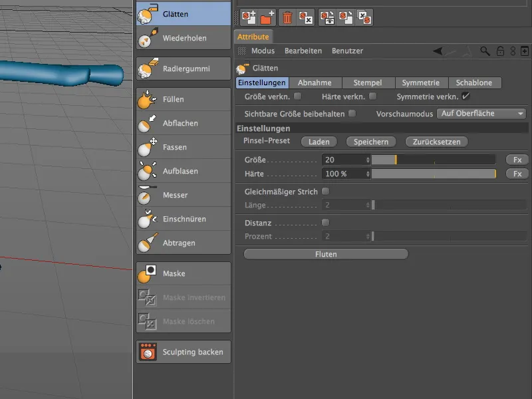Click the Fx button next to Härte
Screen dimensions: 532x399
click(x=517, y=174)
